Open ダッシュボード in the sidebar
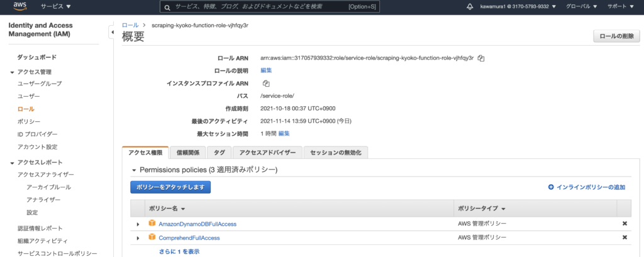644x257 pixels. [x=37, y=57]
